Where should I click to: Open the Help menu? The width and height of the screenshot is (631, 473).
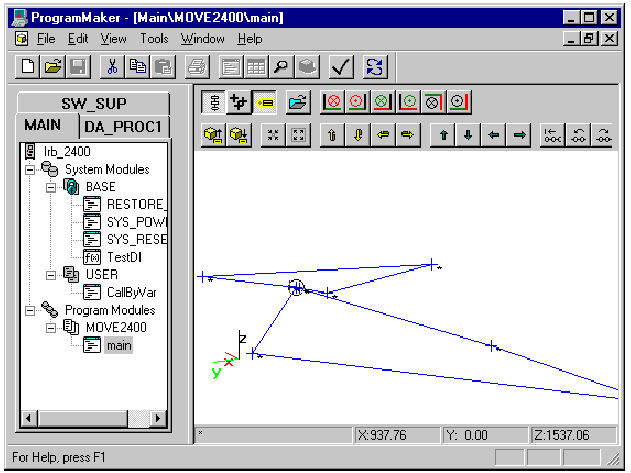[x=250, y=39]
